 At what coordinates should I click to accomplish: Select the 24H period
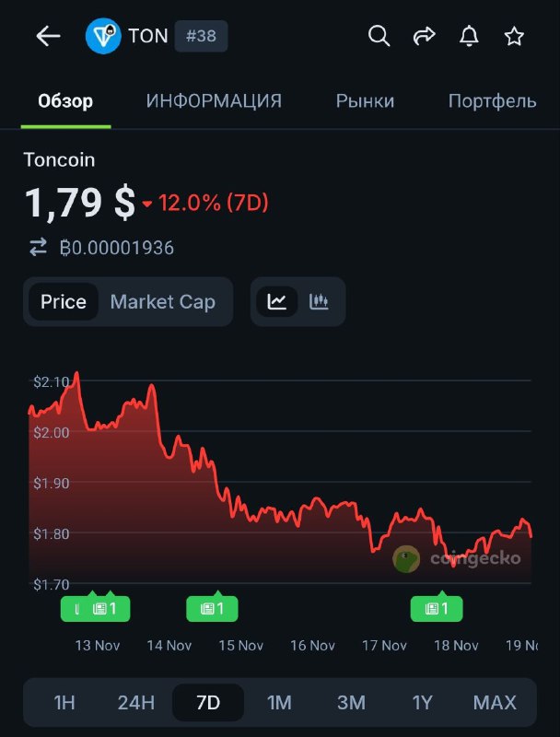135,702
